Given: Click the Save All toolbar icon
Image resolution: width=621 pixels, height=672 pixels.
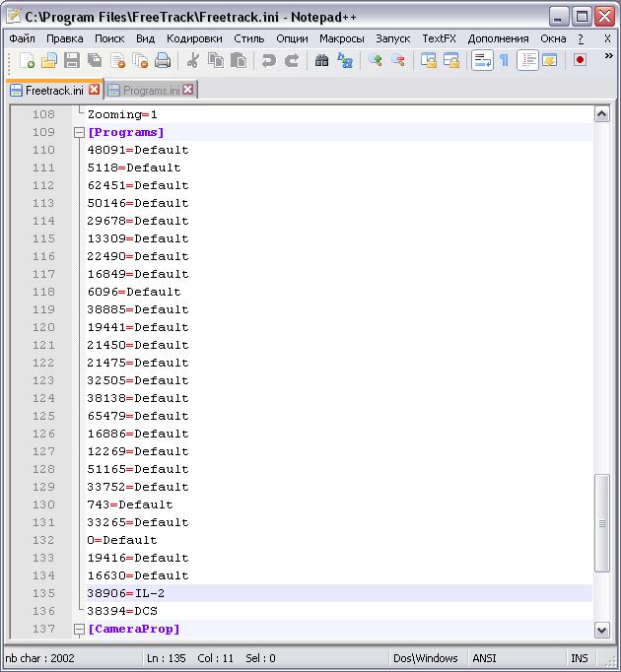Looking at the screenshot, I should click(x=95, y=60).
